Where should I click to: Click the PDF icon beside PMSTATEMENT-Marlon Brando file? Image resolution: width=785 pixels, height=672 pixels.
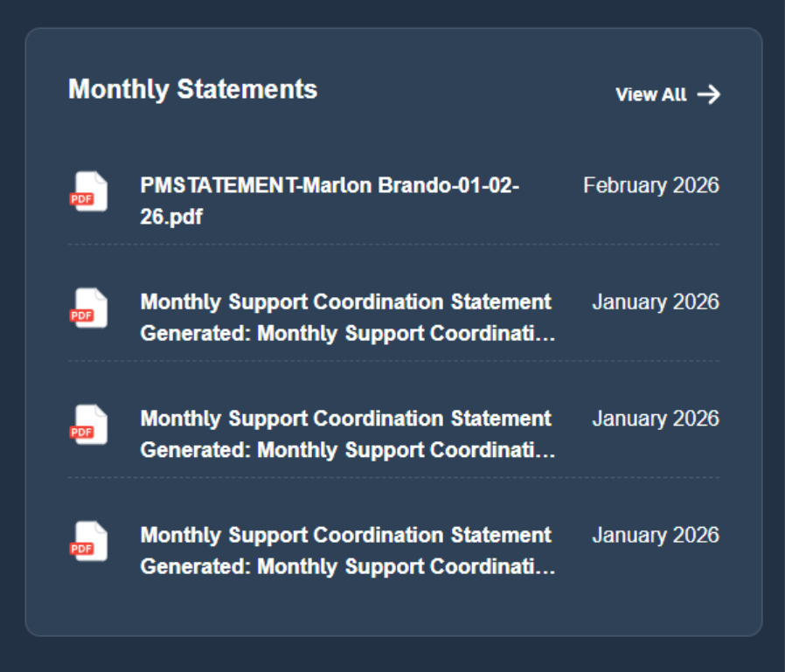tap(88, 191)
